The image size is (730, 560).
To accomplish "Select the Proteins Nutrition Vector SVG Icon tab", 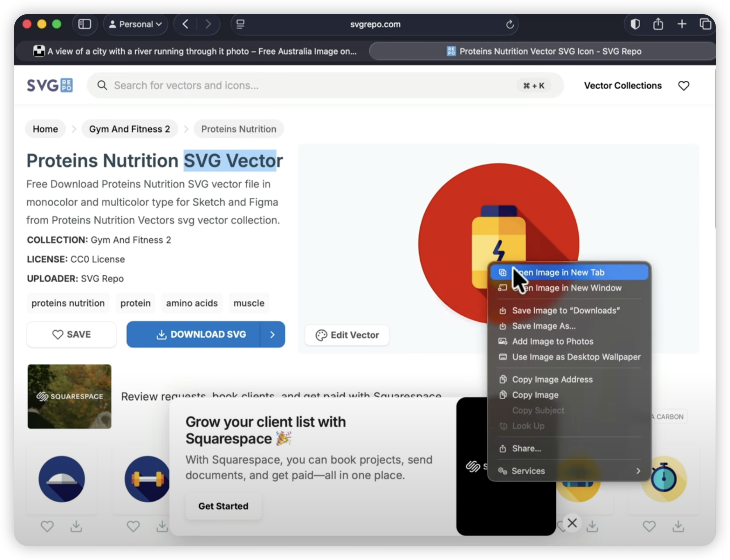I will (x=544, y=51).
